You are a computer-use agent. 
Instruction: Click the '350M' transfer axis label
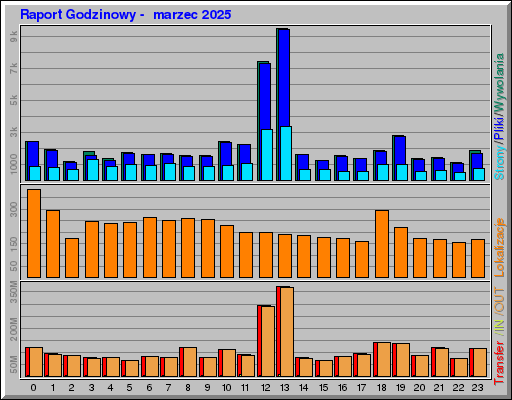14,292
